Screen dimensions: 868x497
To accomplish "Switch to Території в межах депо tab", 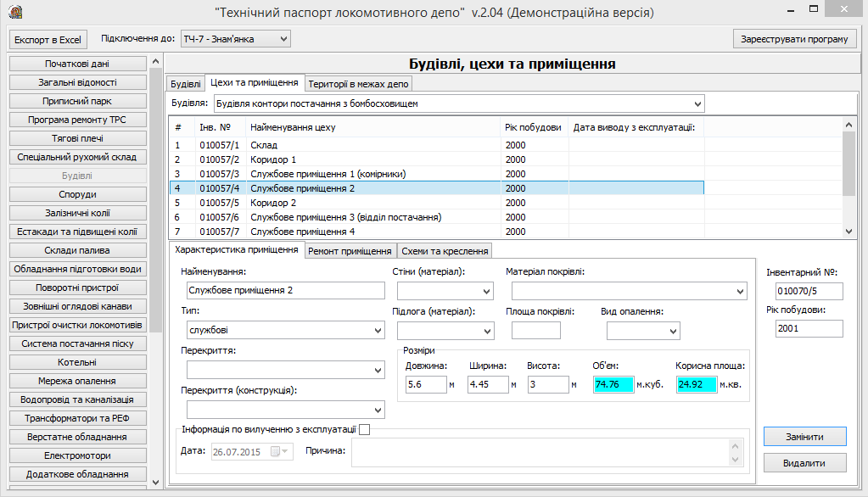I will tap(359, 84).
